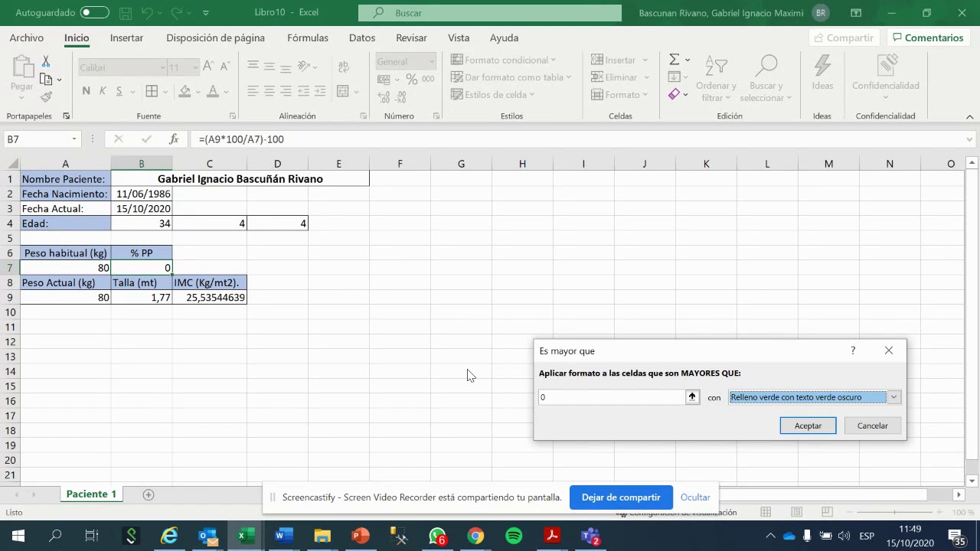Click the Copy icon in Portapapeles

tap(46, 80)
